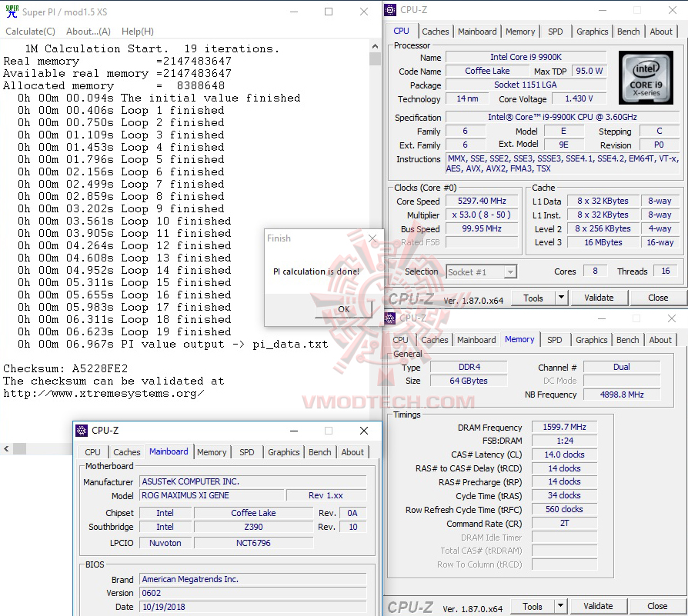
Task: Click the Super PI application icon in titlebar
Action: tap(11, 10)
